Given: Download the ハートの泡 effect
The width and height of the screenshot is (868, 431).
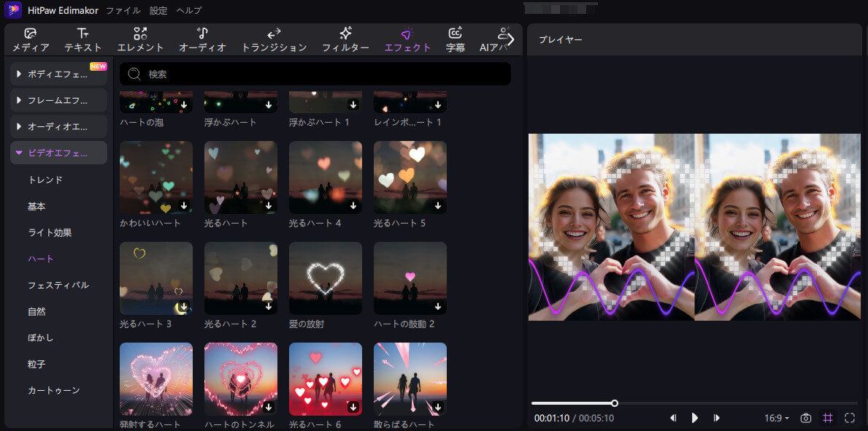Looking at the screenshot, I should click(184, 104).
